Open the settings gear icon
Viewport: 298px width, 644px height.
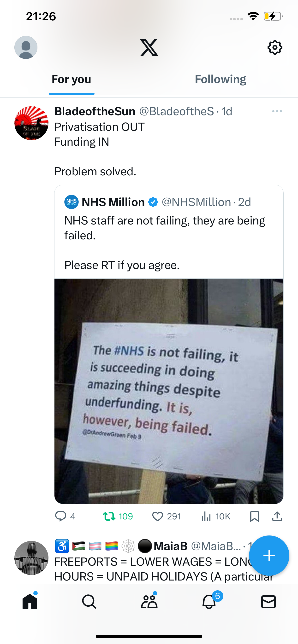[275, 47]
